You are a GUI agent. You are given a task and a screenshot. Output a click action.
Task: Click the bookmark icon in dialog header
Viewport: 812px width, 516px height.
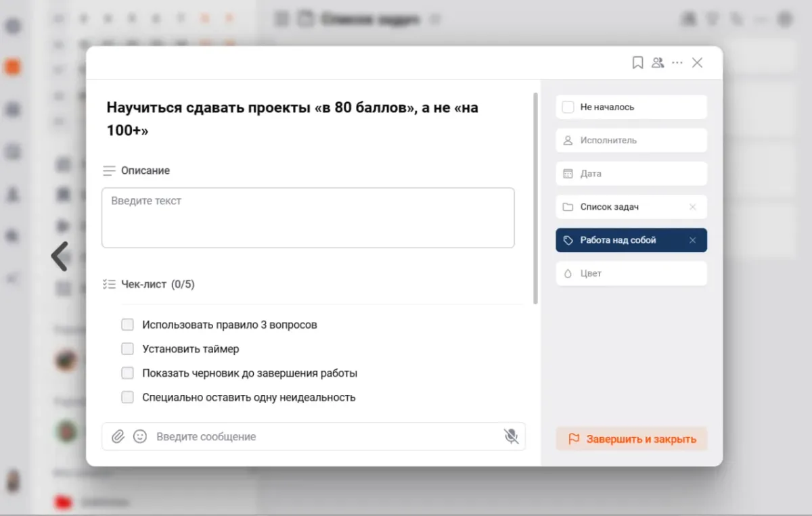[637, 63]
